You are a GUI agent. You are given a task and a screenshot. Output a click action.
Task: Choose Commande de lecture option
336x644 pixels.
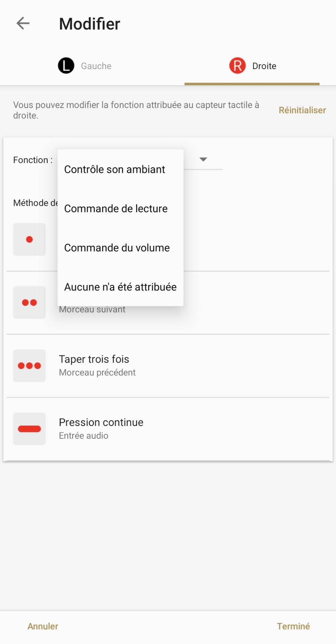coord(116,209)
